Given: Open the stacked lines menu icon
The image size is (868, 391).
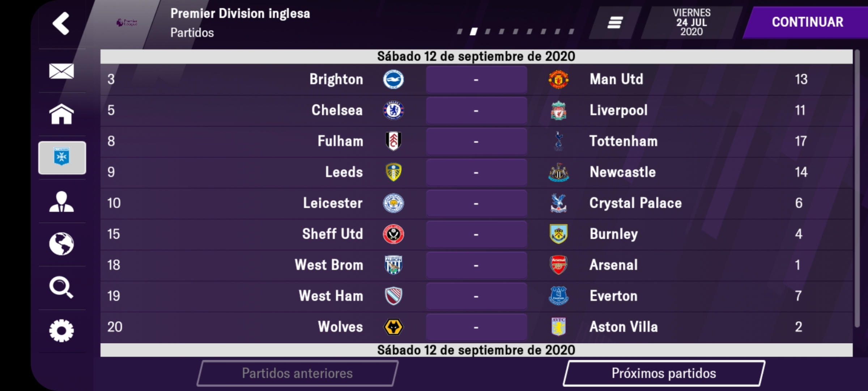Looking at the screenshot, I should 615,22.
